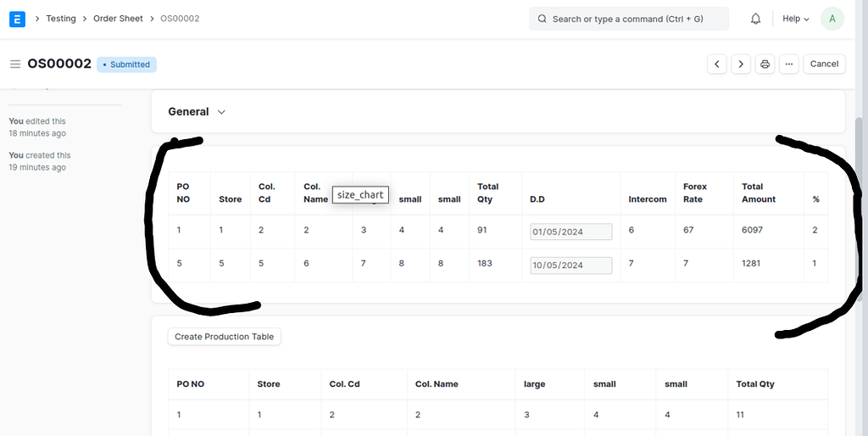Collapse the General section chevron

coord(221,112)
